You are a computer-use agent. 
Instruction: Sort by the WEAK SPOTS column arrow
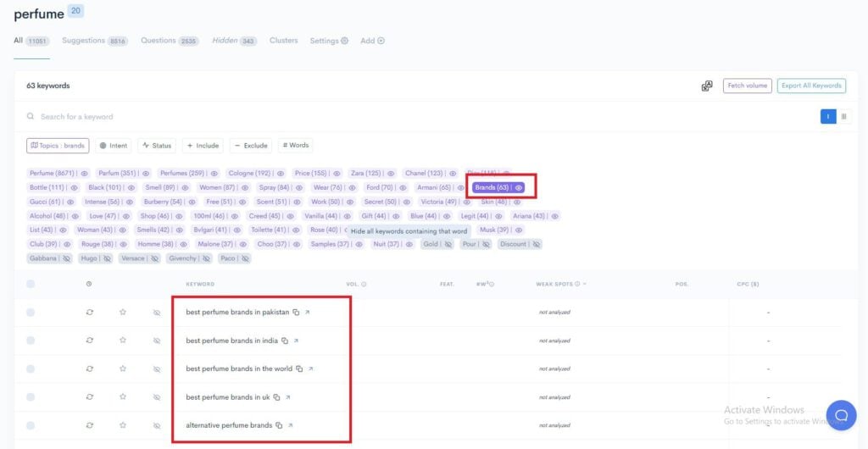585,284
